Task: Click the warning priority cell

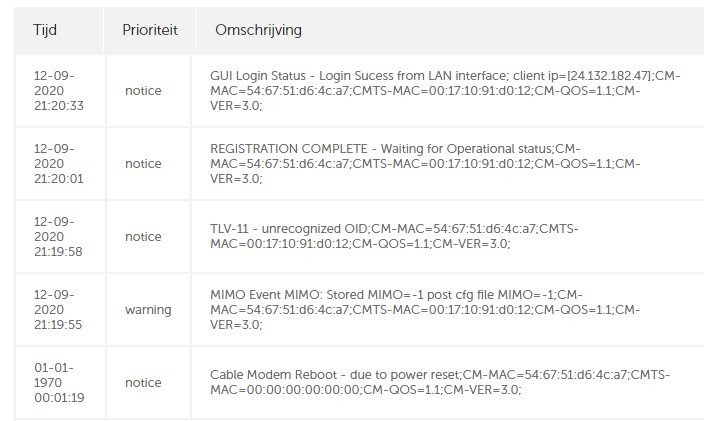Action: coord(148,310)
